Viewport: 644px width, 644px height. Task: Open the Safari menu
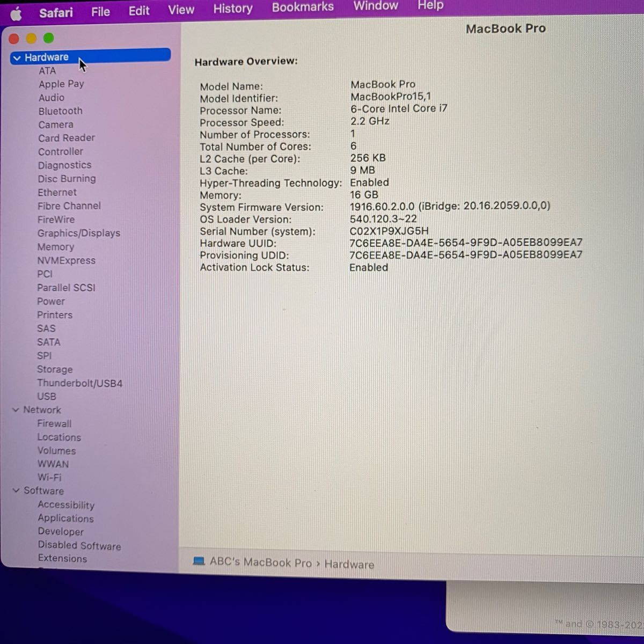pos(56,12)
